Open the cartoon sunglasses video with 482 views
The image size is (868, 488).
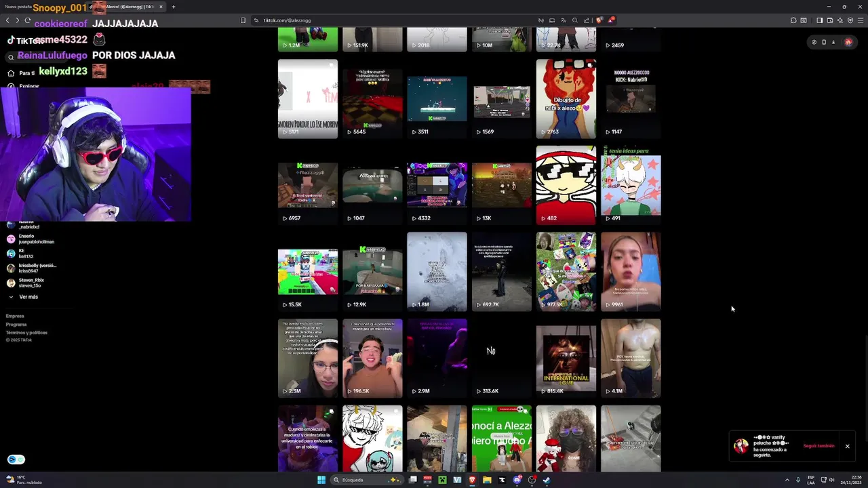(566, 185)
